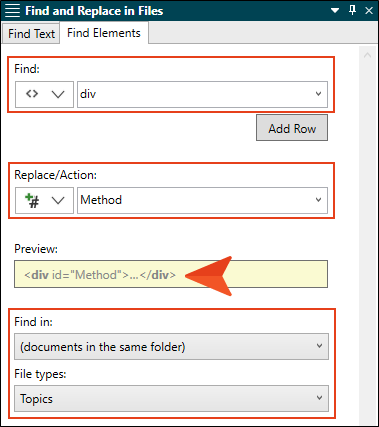Close the Find and Replace in Files panel

point(369,11)
